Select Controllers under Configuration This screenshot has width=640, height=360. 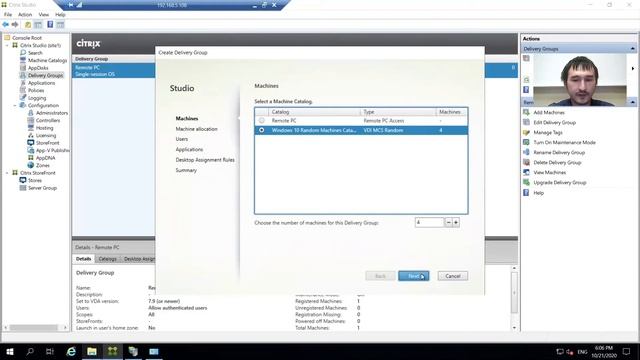[48, 120]
